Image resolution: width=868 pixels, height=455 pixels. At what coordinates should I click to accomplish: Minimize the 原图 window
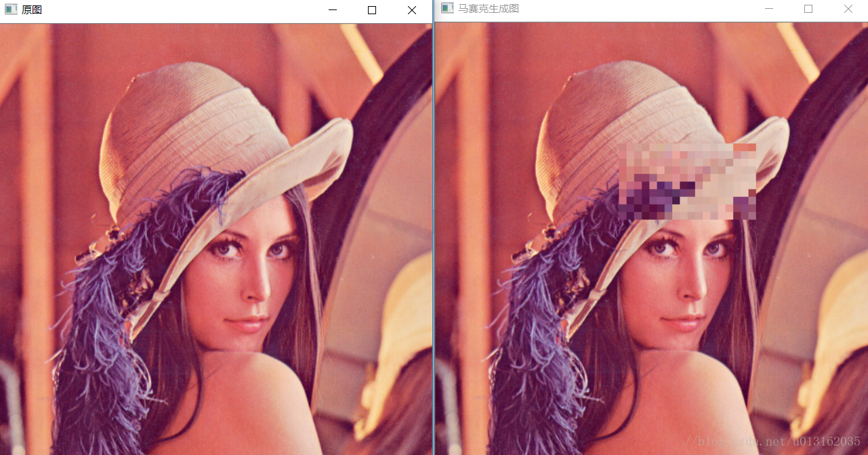(332, 10)
